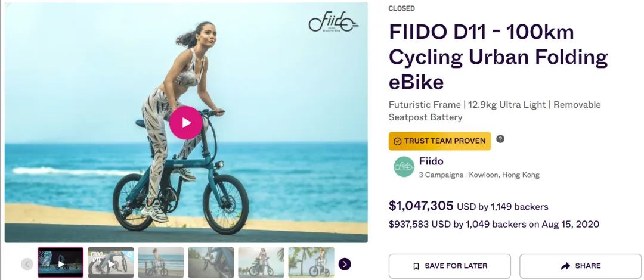Select the fourth close-up riding thumbnail
644x280 pixels.
click(x=210, y=262)
